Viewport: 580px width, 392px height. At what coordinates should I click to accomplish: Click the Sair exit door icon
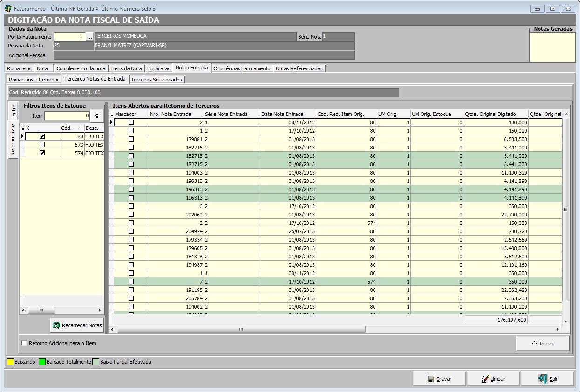[542, 379]
